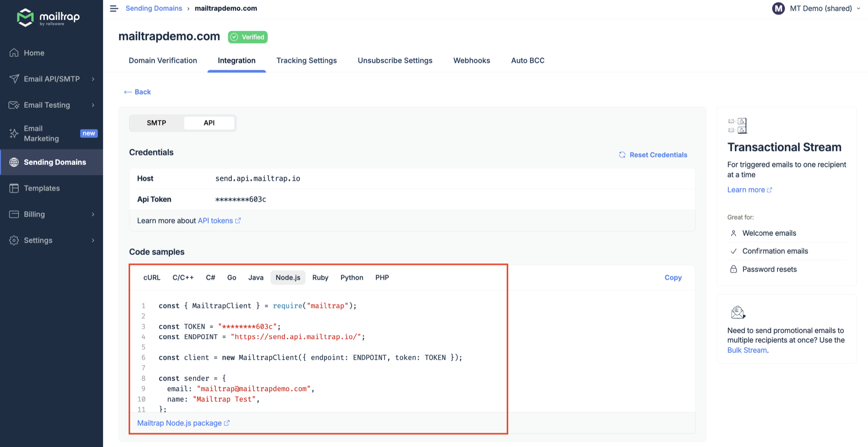Copy the code sample
The image size is (868, 447).
pos(673,278)
